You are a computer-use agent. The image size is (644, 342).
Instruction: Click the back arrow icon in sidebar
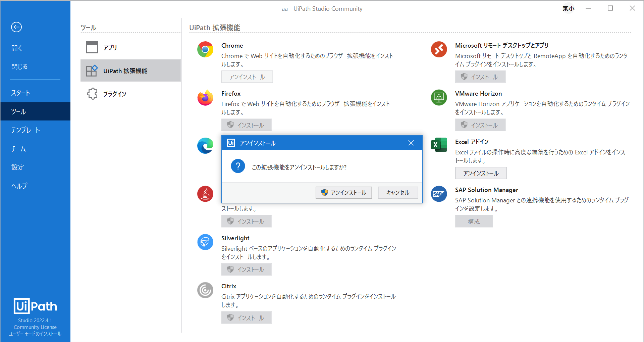coord(16,27)
